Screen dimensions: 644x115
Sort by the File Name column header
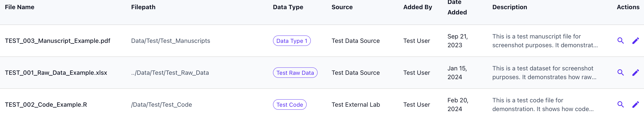pyautogui.click(x=19, y=7)
